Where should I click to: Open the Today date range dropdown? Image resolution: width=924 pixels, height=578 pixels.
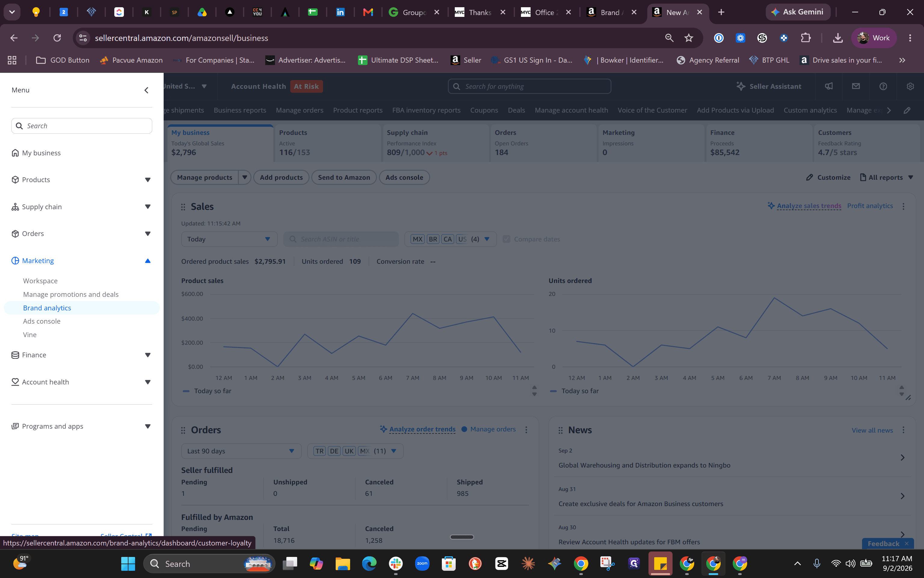pyautogui.click(x=229, y=239)
